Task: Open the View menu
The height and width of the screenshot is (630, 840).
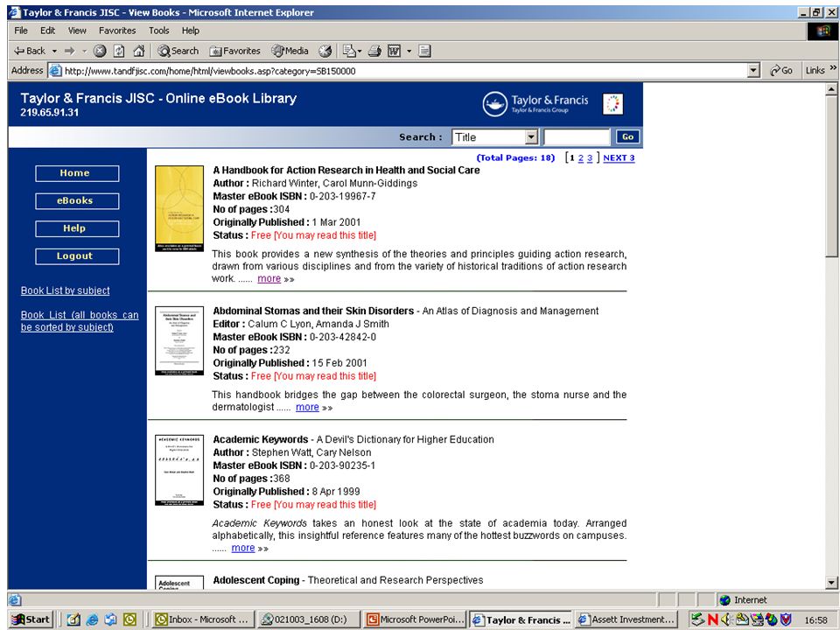Action: tap(77, 31)
